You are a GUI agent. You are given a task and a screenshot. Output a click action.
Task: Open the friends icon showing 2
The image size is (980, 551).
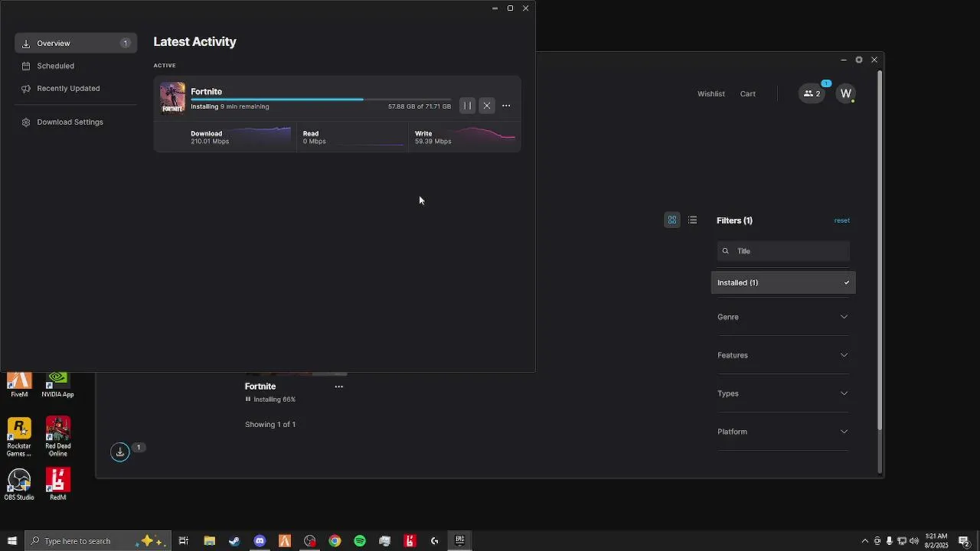click(x=812, y=93)
